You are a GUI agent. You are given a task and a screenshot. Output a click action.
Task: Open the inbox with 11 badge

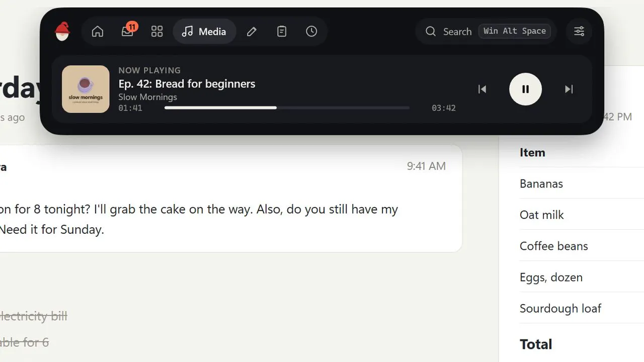pos(127,32)
